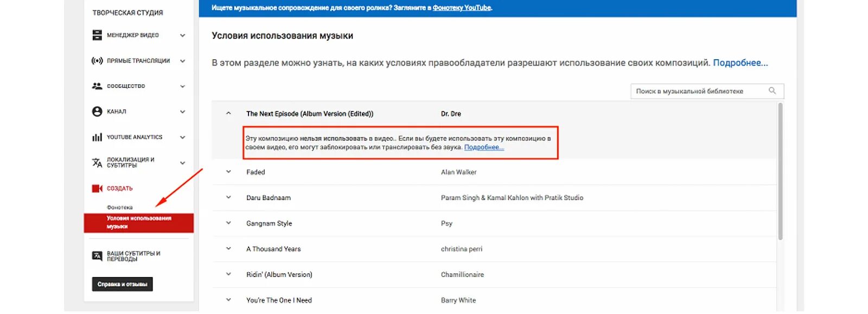The height and width of the screenshot is (314, 868).
Task: Open the Подробнее link in track warning
Action: pos(484,147)
